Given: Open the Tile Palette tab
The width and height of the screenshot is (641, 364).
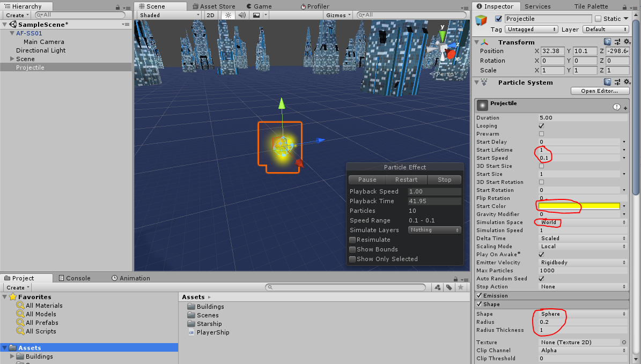Looking at the screenshot, I should 591,6.
